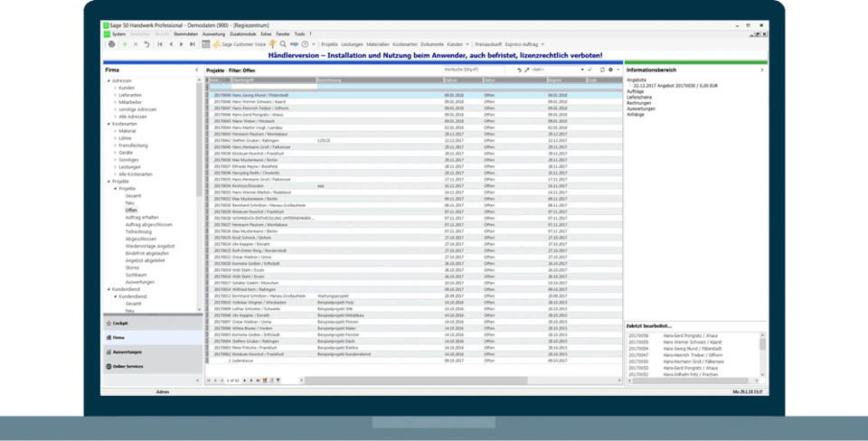Select row Hans Georg Mund / Filderstadt

pos(414,95)
